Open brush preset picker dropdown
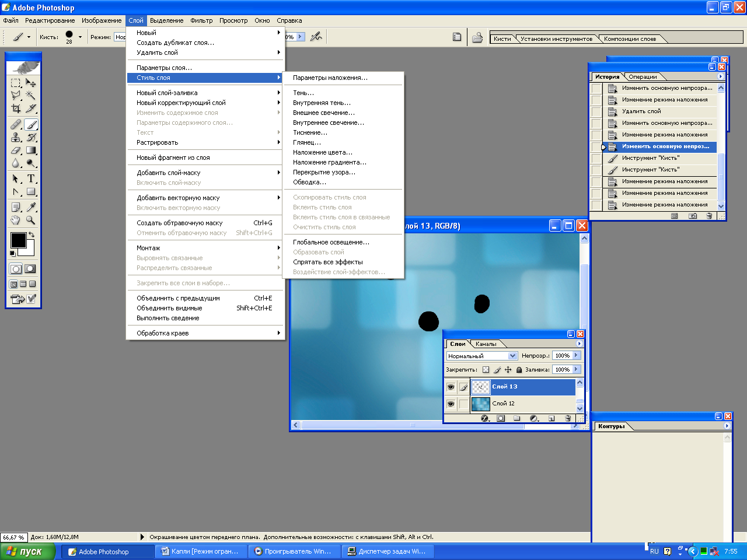The width and height of the screenshot is (747, 560). (x=80, y=37)
